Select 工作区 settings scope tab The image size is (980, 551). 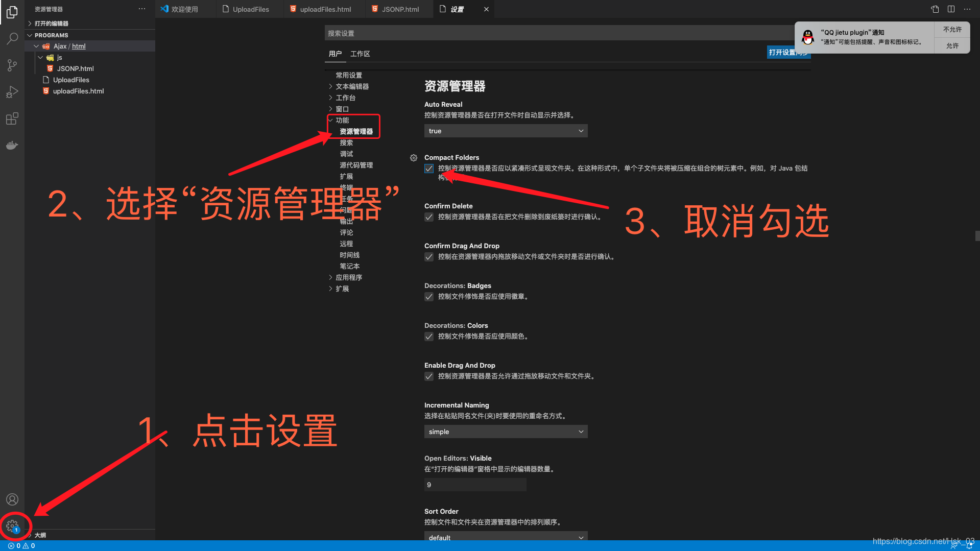(360, 54)
